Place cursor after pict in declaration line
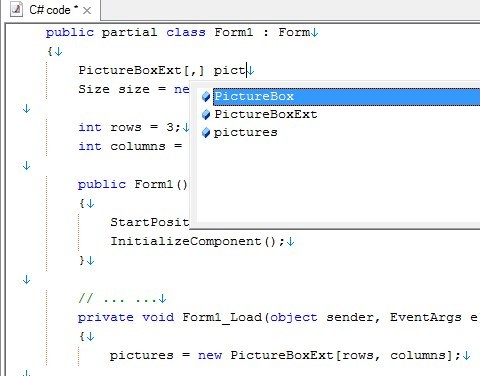The height and width of the screenshot is (376, 480). point(247,70)
